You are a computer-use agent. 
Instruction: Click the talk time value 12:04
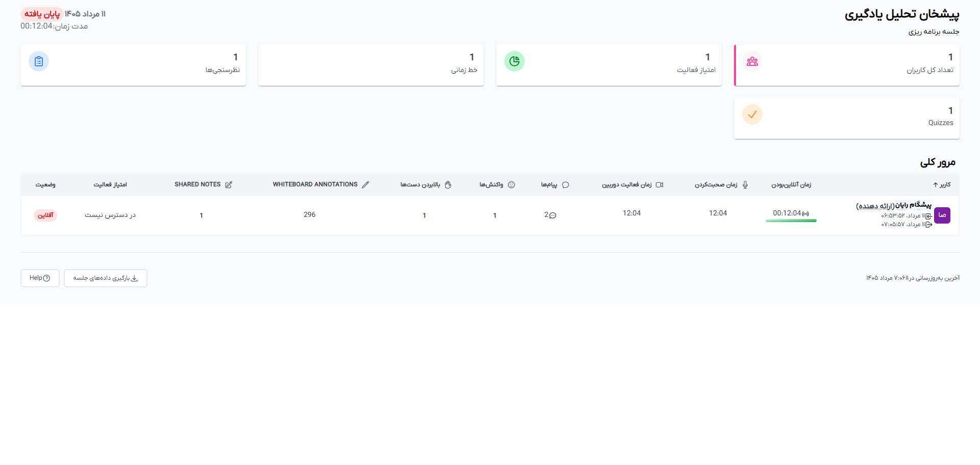tap(718, 213)
